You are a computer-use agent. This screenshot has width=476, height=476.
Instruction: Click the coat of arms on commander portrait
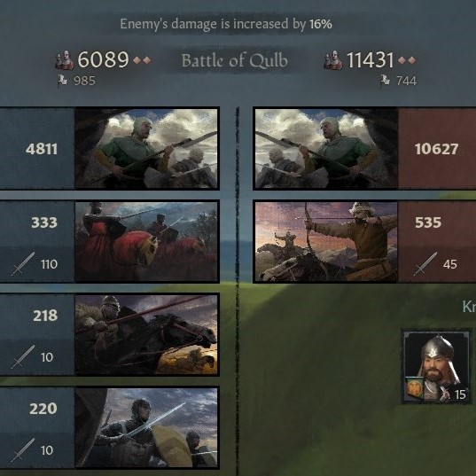(x=414, y=388)
